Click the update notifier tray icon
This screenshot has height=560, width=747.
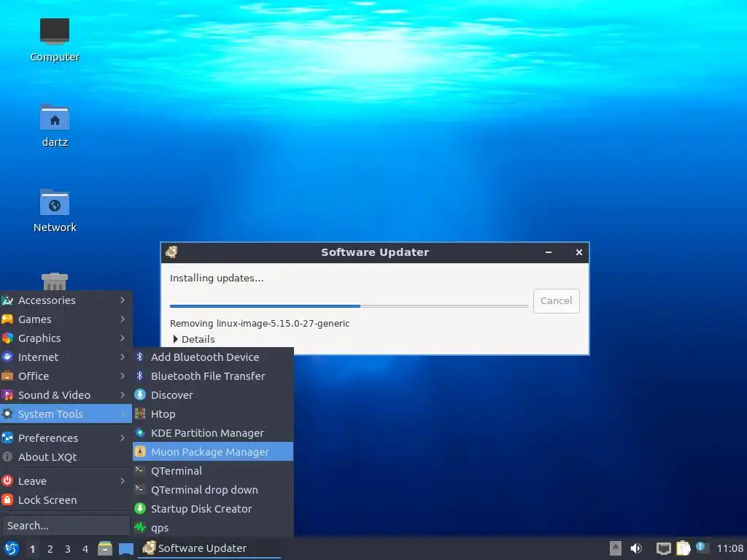(x=701, y=547)
